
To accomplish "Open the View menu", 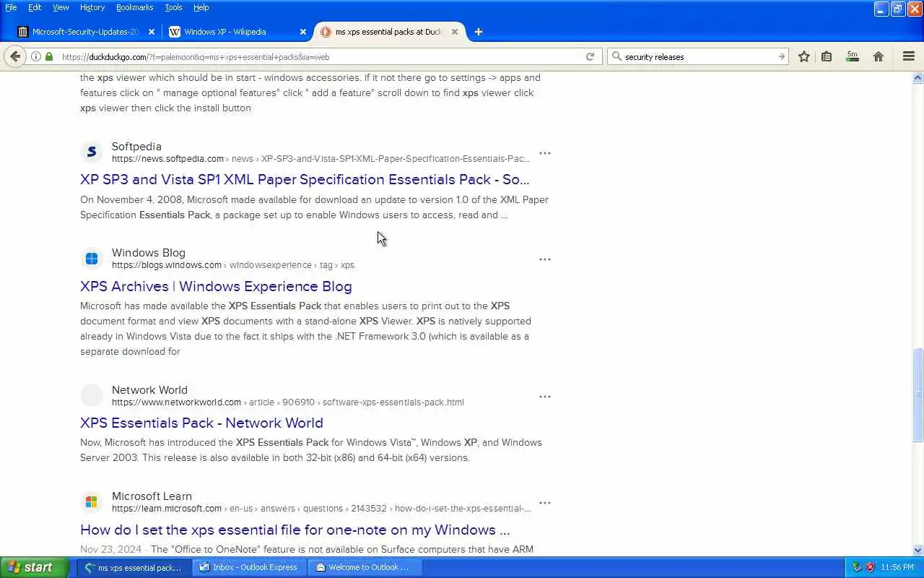I will (x=61, y=7).
